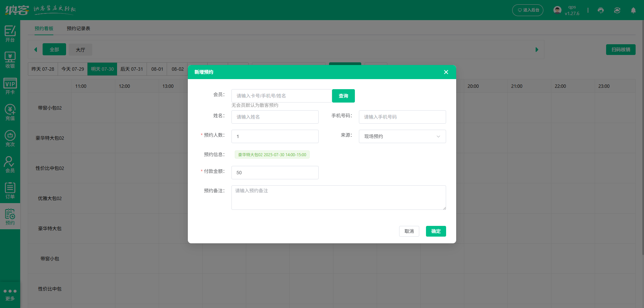
Task: Click inside the 付款金额 payment amount field
Action: 275,173
